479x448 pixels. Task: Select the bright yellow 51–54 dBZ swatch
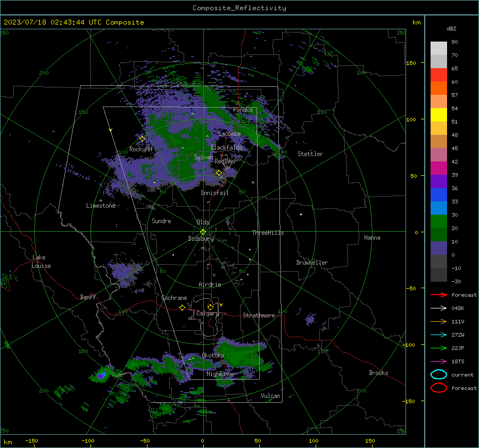pyautogui.click(x=439, y=115)
